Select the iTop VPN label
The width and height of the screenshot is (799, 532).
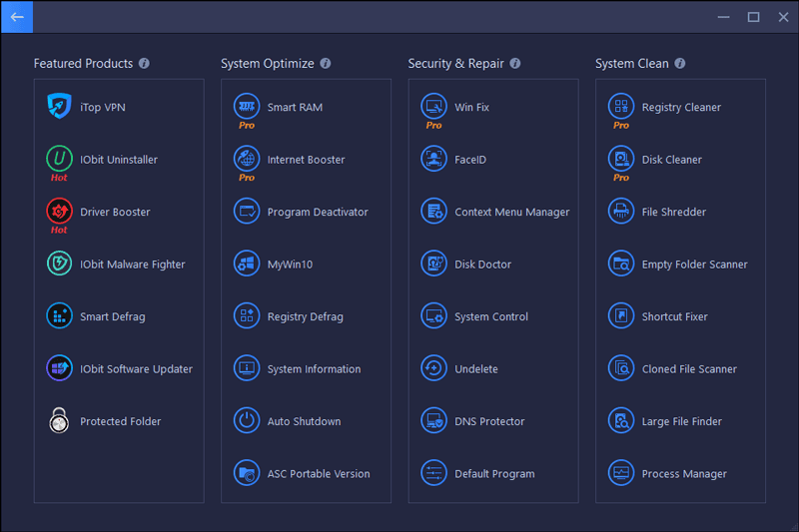pos(103,108)
